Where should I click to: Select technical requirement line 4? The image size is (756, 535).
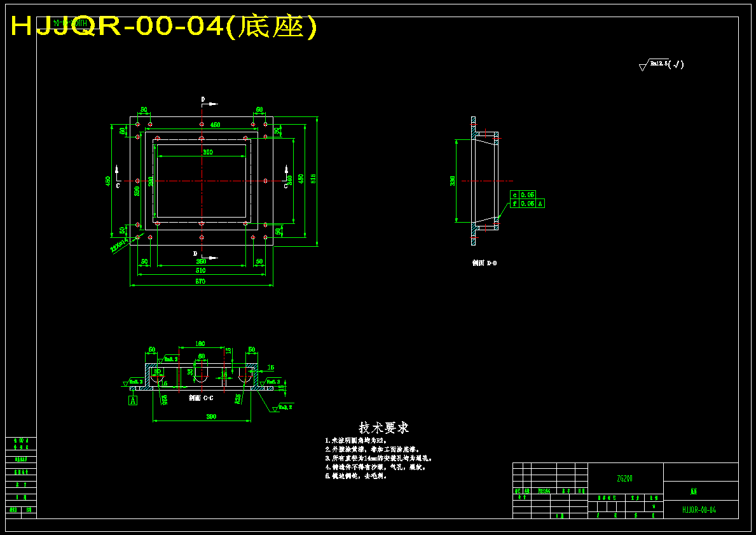pyautogui.click(x=375, y=467)
